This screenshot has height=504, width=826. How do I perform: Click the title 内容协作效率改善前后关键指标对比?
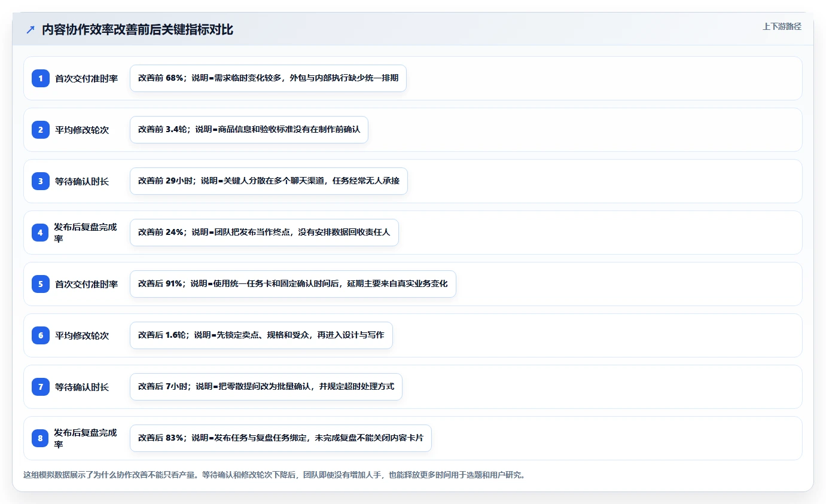coord(138,30)
